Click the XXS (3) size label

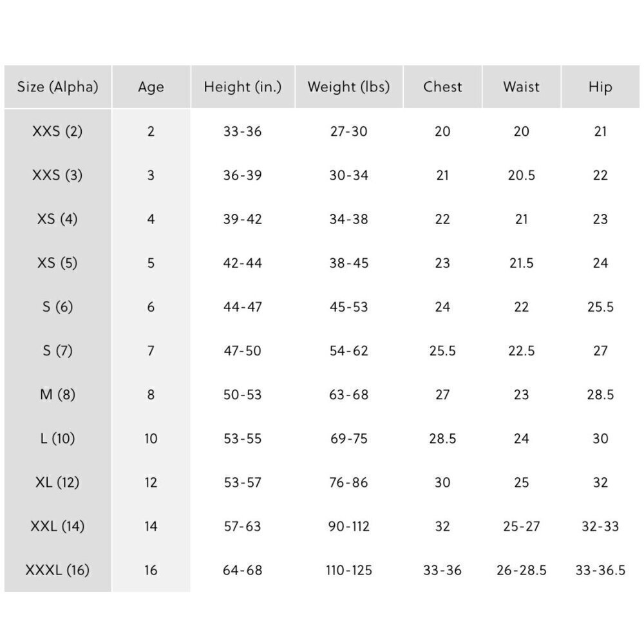[57, 175]
